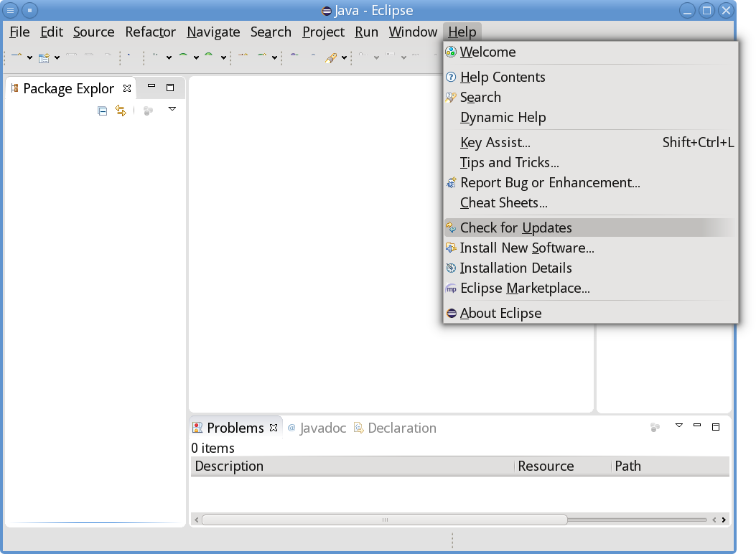Open the Navigate menu

(x=213, y=32)
